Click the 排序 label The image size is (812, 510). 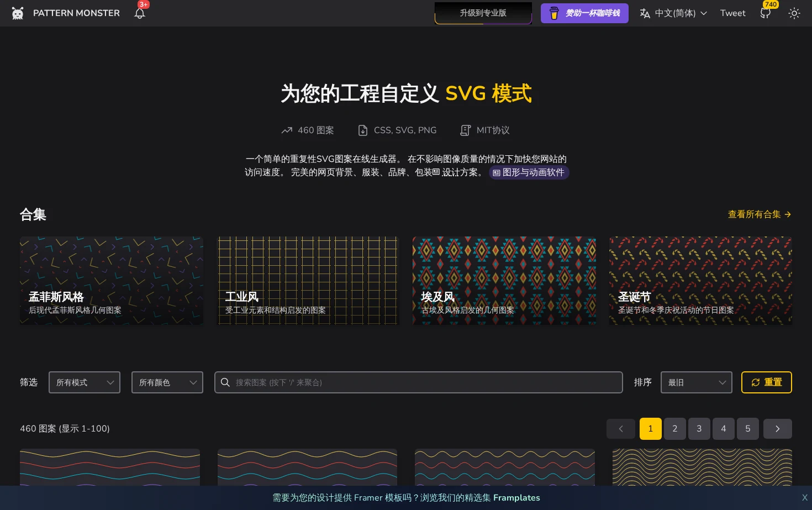(x=643, y=382)
